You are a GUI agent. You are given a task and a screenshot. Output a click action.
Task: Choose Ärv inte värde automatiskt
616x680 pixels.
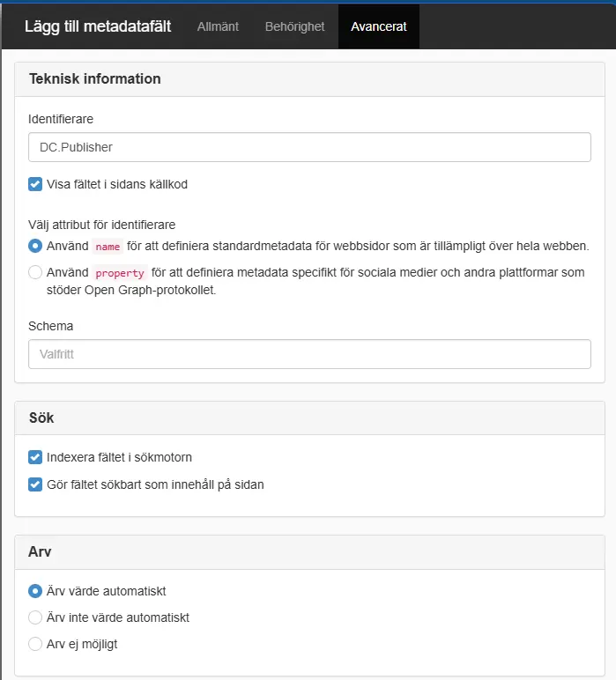pos(35,617)
